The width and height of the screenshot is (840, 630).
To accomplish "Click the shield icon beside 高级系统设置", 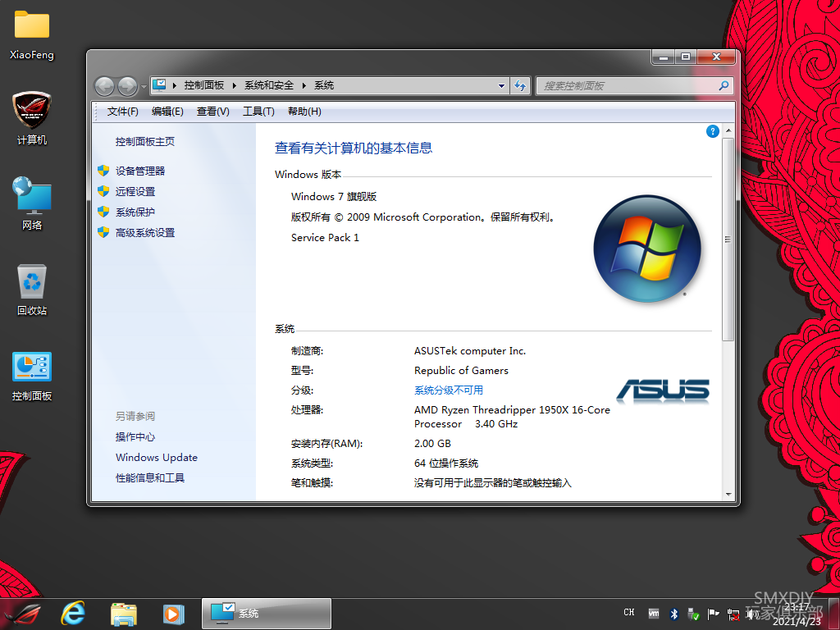I will pyautogui.click(x=103, y=232).
